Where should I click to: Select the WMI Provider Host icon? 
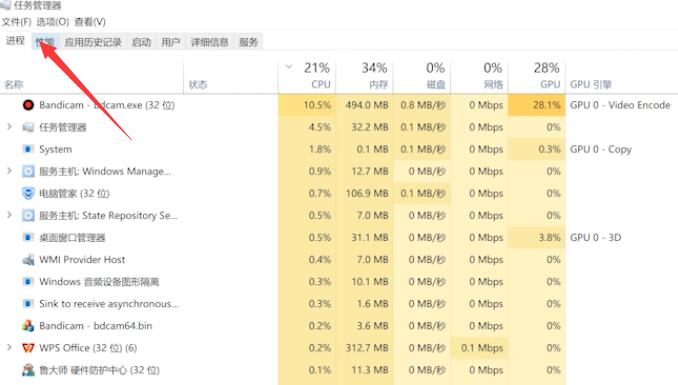click(28, 260)
